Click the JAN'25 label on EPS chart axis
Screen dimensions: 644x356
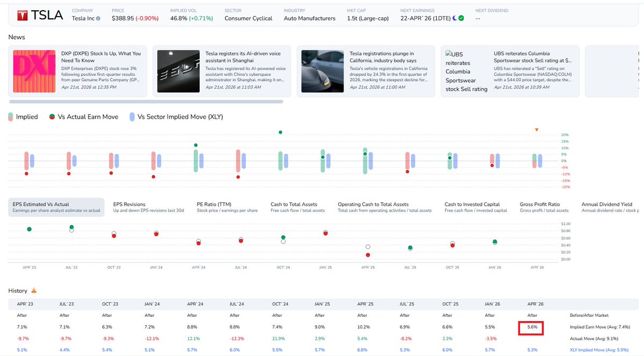click(x=326, y=267)
